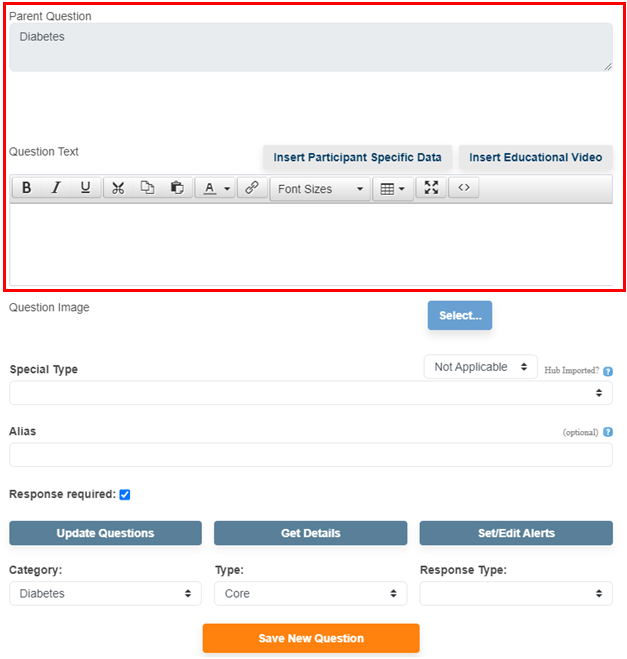Click the underline formatting icon
627x659 pixels.
tap(85, 188)
